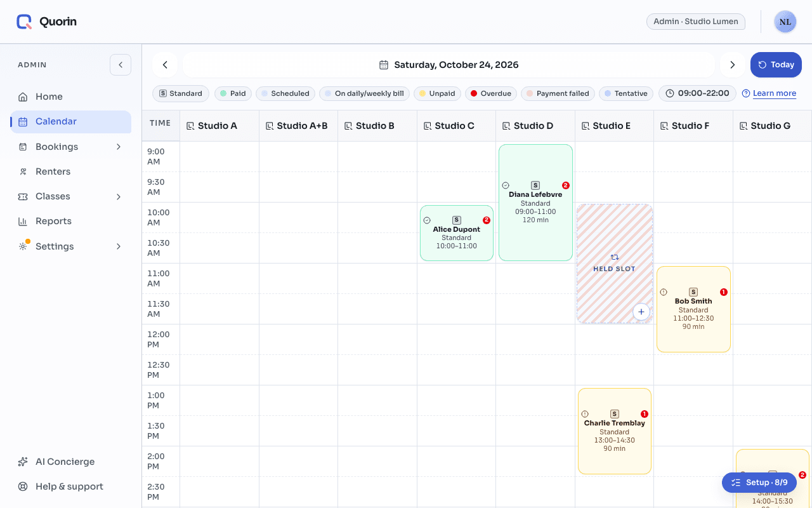Click the Admin · Studio Lumen badge

click(696, 22)
